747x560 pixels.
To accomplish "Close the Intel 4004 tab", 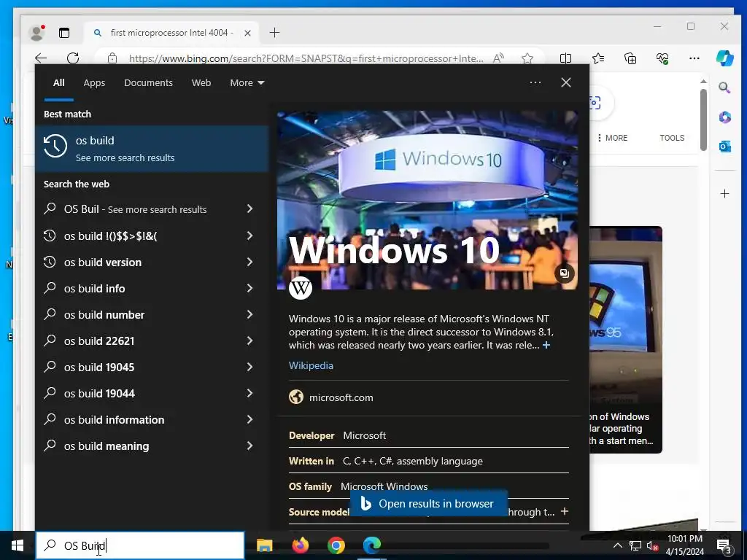I will [247, 33].
